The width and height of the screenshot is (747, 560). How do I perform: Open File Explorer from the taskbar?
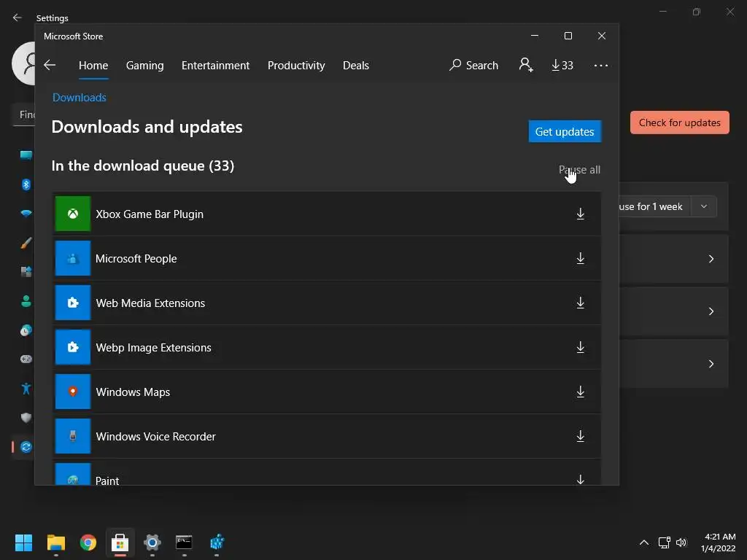pyautogui.click(x=55, y=542)
